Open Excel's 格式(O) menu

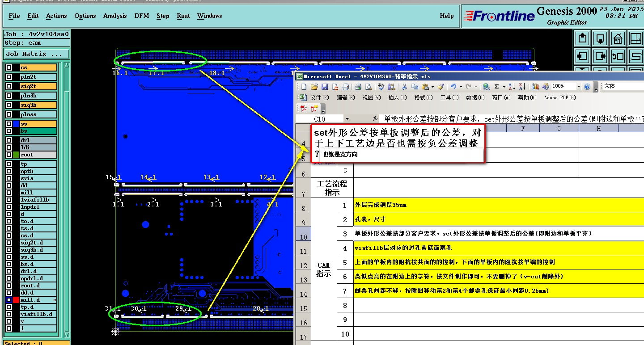point(423,97)
